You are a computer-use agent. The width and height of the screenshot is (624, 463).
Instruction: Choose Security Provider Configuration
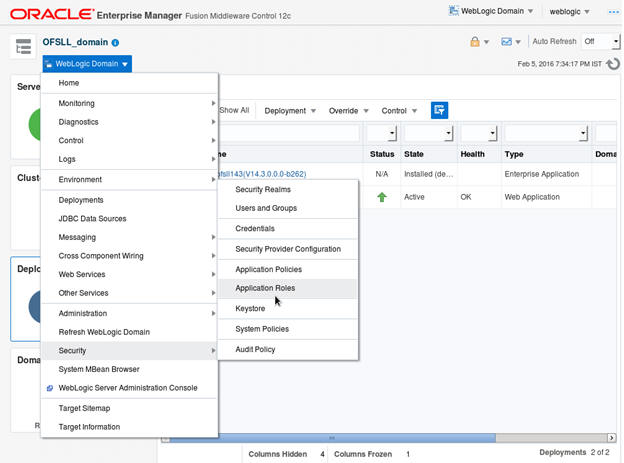pos(288,249)
